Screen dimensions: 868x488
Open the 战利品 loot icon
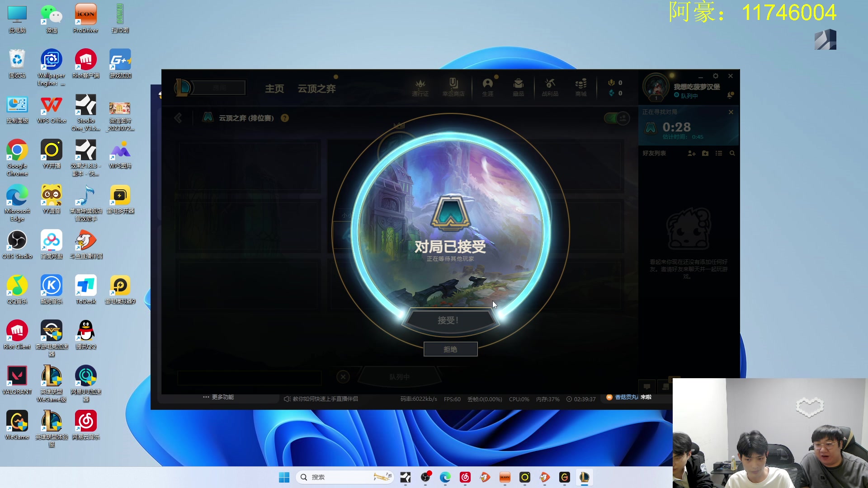550,87
